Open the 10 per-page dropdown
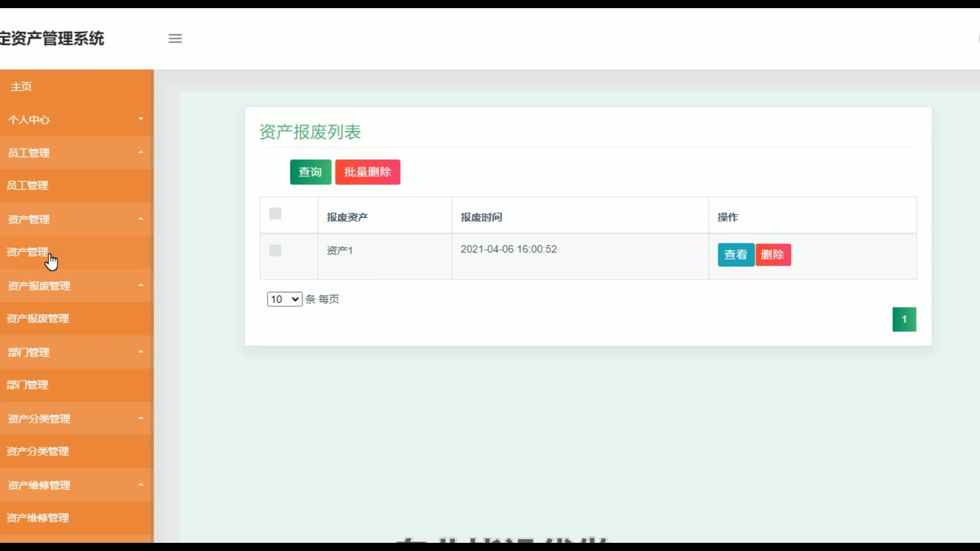 click(284, 299)
